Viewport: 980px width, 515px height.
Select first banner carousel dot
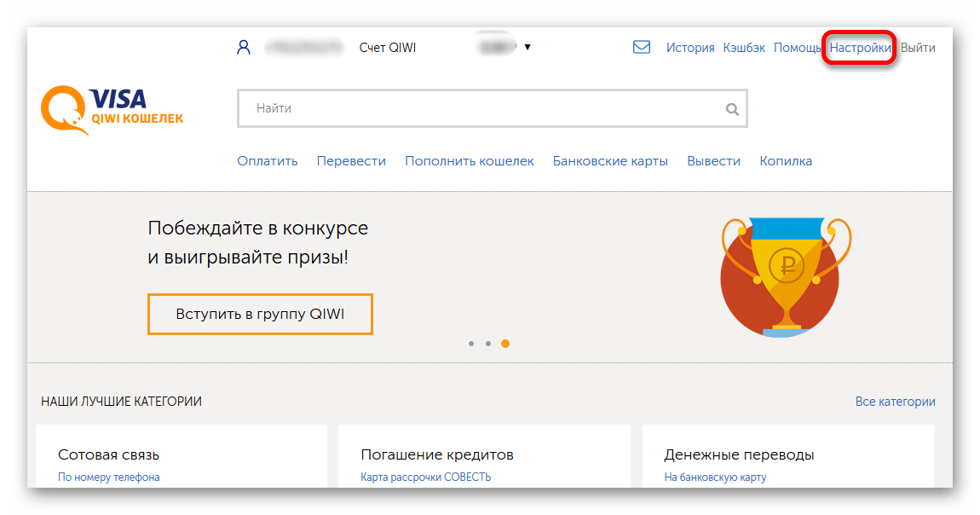click(471, 344)
